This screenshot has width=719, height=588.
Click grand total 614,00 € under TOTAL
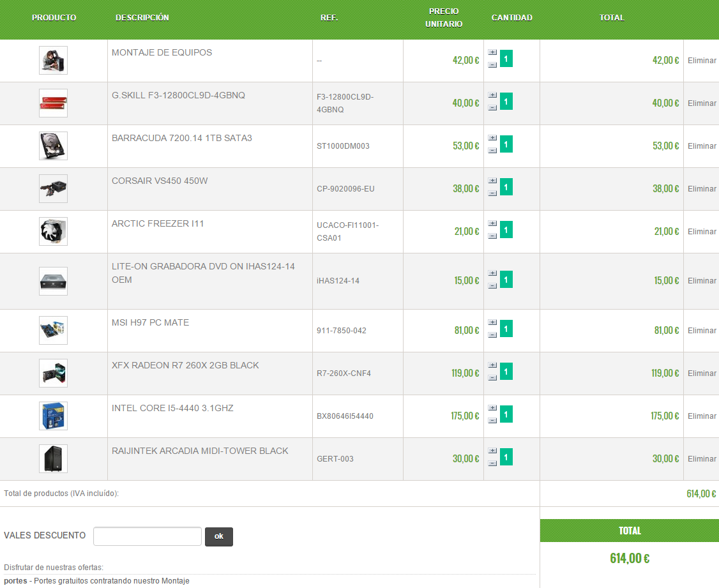click(x=630, y=558)
